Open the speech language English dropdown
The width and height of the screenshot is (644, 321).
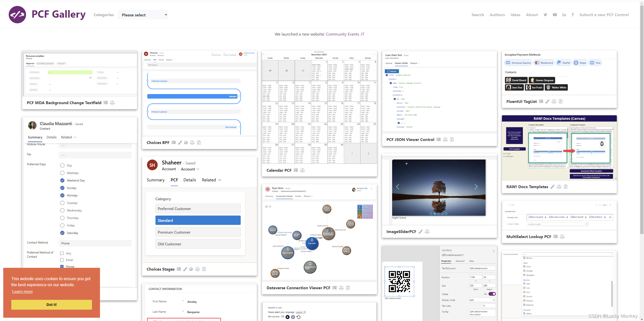point(300,312)
